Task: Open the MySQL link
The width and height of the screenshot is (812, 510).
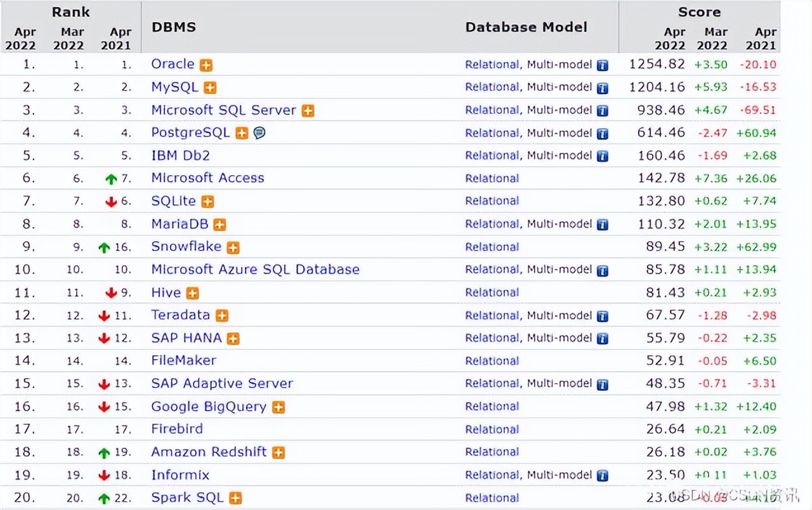Action: point(174,87)
